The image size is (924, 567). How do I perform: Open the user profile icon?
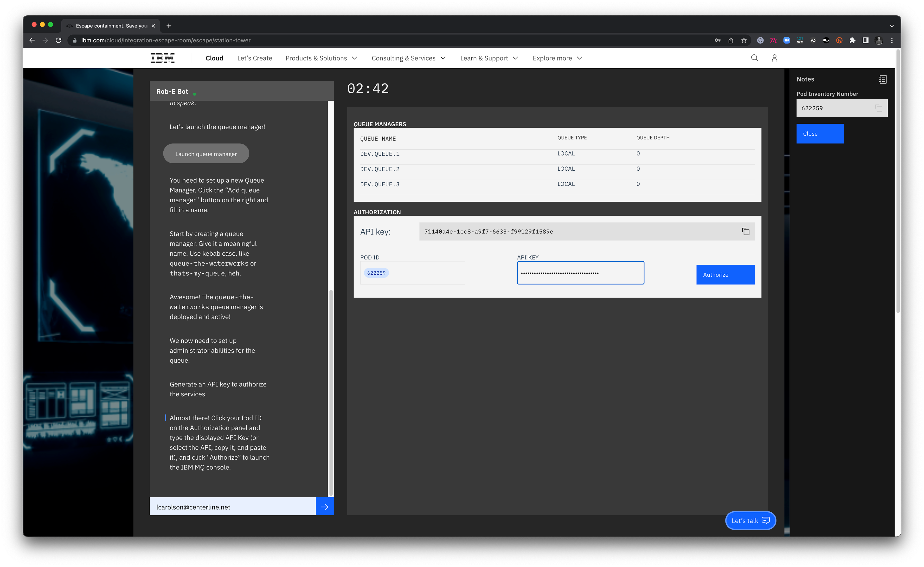774,58
